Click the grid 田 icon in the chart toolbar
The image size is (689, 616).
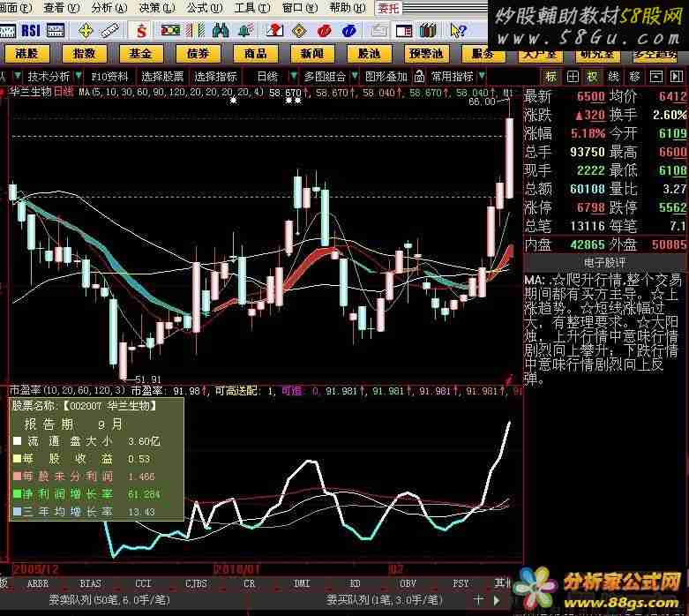point(573,77)
